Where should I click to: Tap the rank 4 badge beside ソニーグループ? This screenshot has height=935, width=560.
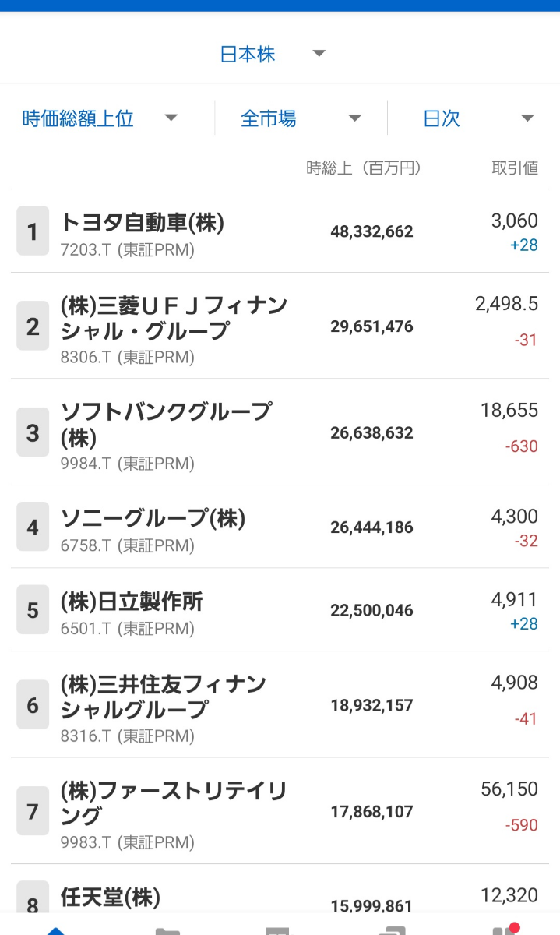point(33,527)
